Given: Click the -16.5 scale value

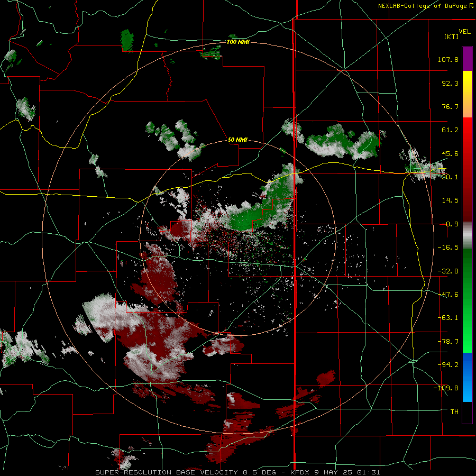Looking at the screenshot, I should (x=448, y=248).
